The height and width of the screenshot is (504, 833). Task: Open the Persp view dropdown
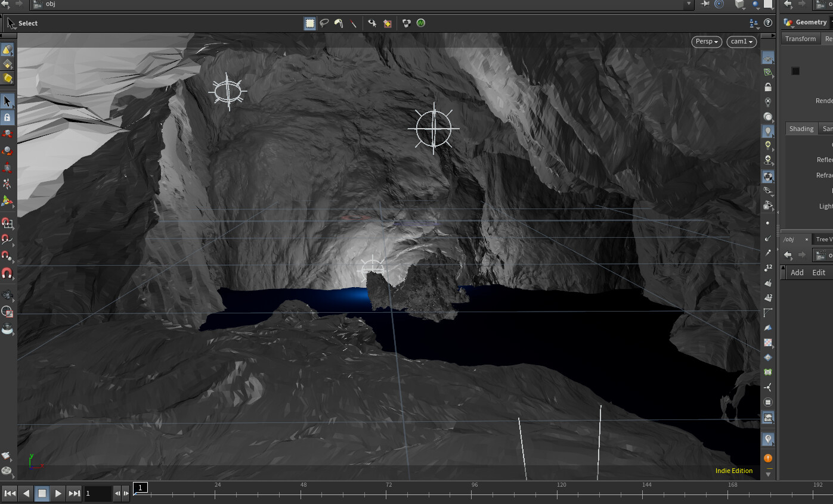(x=707, y=42)
